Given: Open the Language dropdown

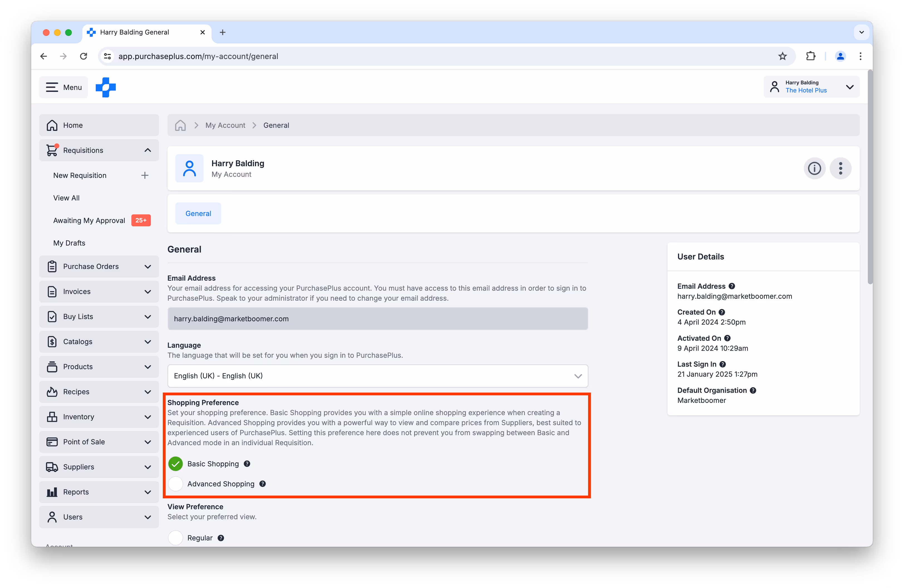Looking at the screenshot, I should [x=378, y=376].
